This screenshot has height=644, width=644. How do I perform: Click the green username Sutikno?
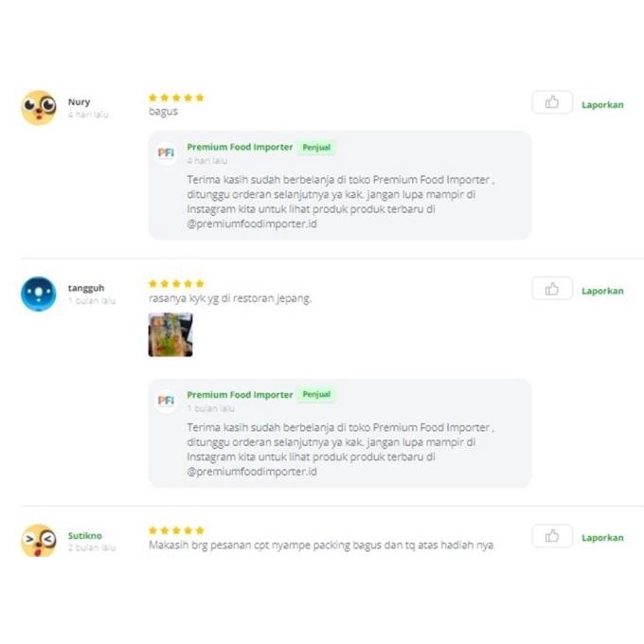[84, 535]
